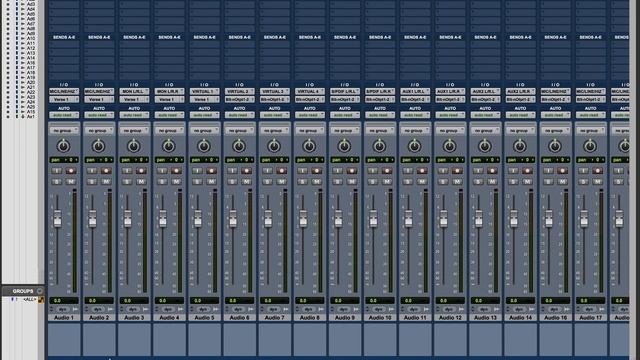Click the Audio 5 track name
The image size is (640, 360).
pos(204,318)
